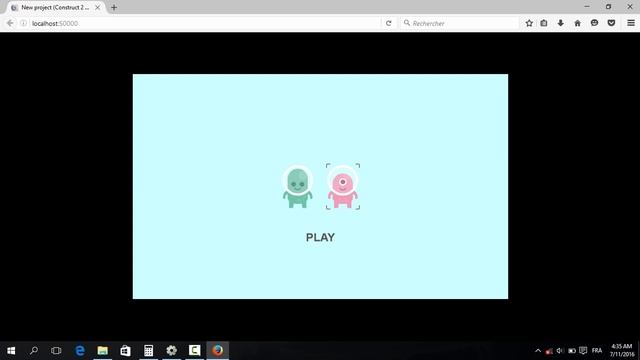Click the Pocket icon in the toolbar
This screenshot has width=640, height=360.
click(x=611, y=23)
